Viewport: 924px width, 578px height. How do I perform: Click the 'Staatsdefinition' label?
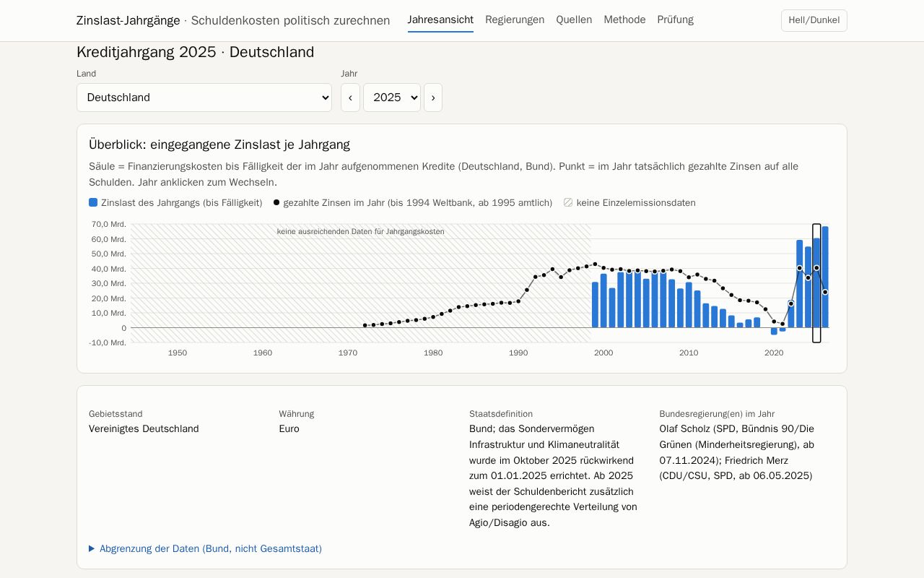click(501, 414)
